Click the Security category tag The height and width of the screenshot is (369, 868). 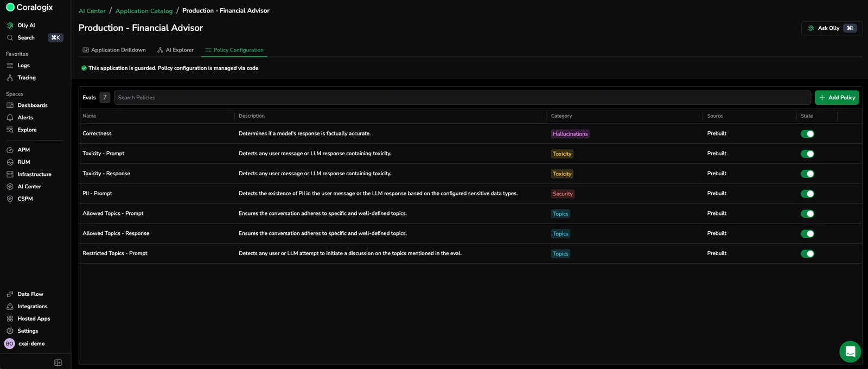pos(563,194)
